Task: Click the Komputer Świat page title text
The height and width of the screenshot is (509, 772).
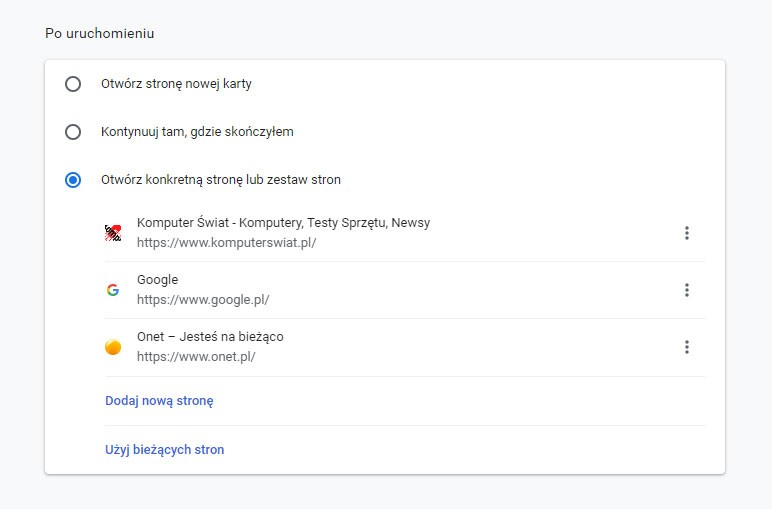Action: coord(283,223)
